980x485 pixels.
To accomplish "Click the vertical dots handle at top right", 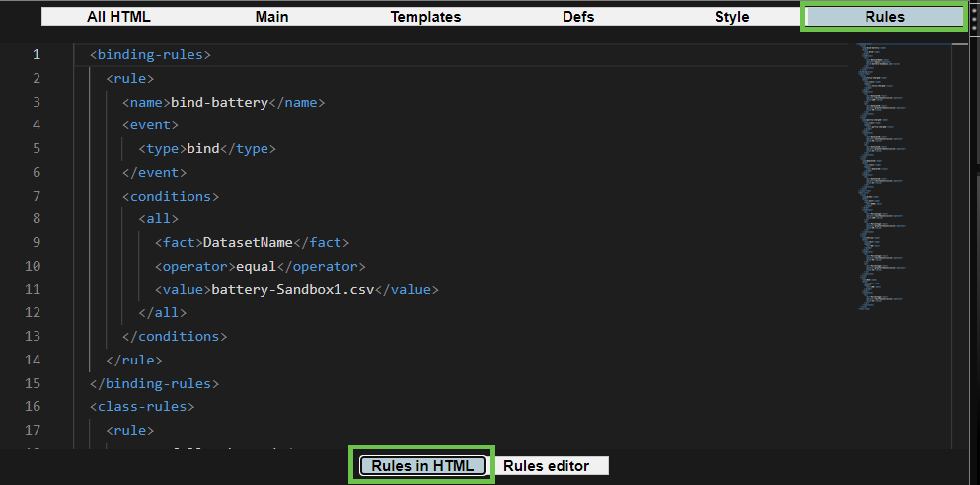I will pyautogui.click(x=975, y=18).
